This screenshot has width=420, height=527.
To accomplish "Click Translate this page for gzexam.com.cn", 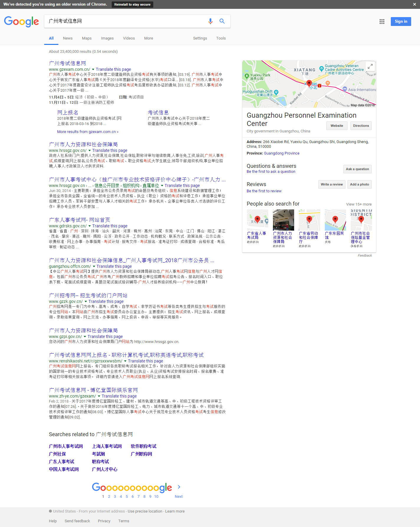I will tap(113, 70).
